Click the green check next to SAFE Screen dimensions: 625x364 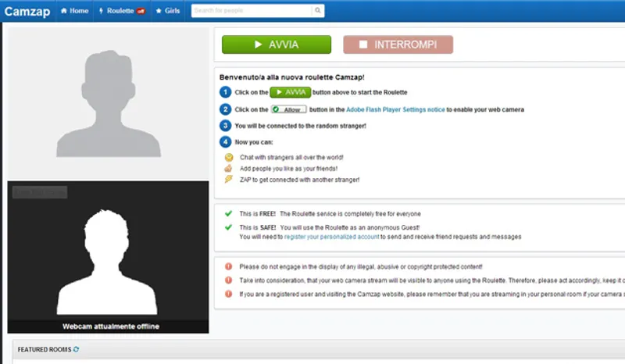click(x=228, y=227)
